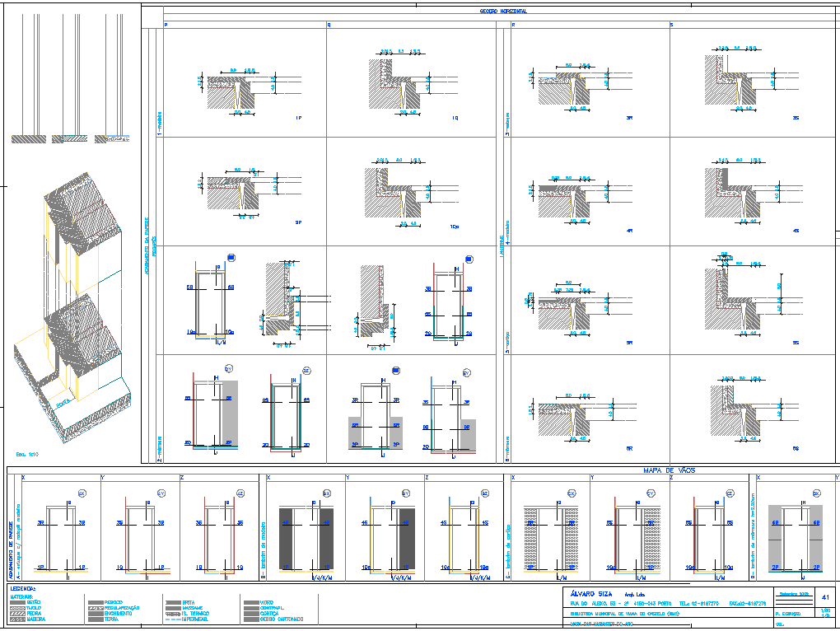
Task: Select the IMPERMEÁVEL dashed-line symbol
Action: coord(173,619)
